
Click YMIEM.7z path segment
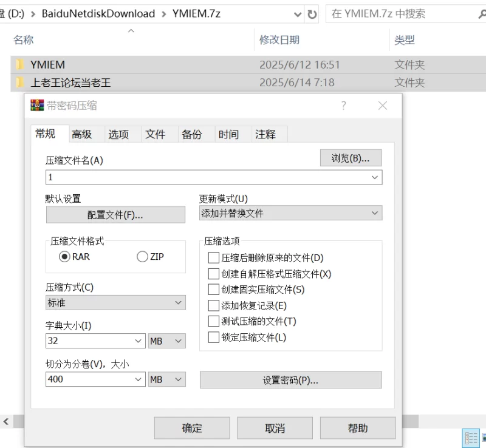tap(196, 14)
